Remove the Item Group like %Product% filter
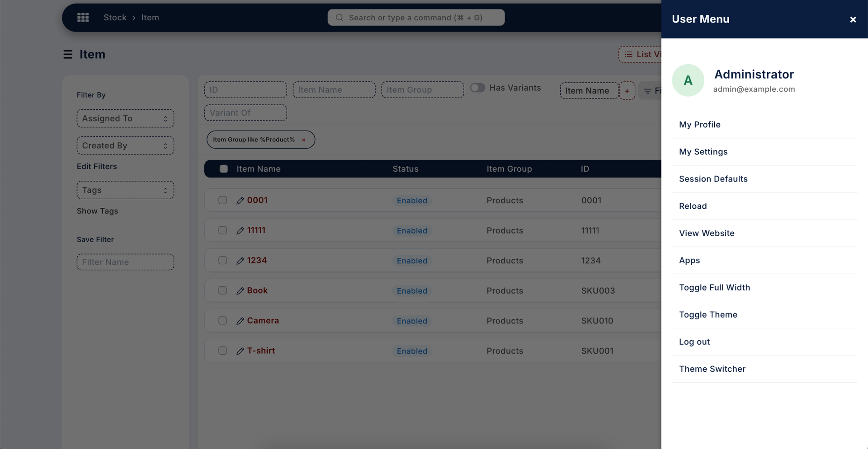The width and height of the screenshot is (868, 449). [x=304, y=140]
